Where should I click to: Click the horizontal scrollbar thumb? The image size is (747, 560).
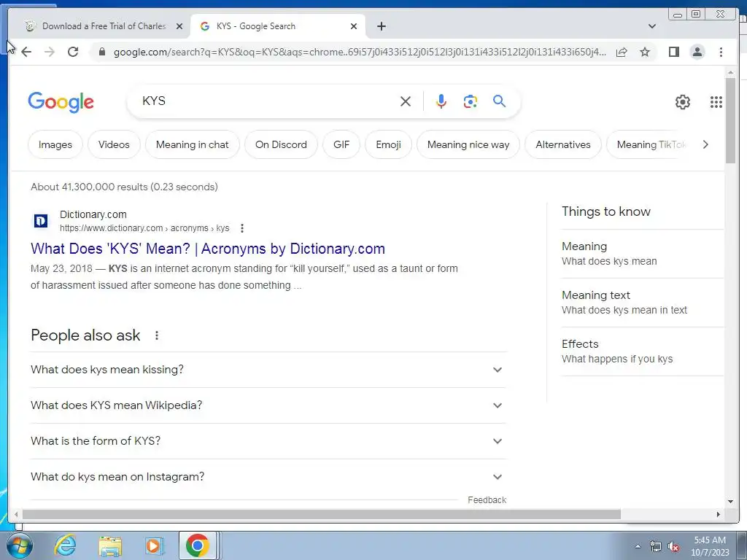pyautogui.click(x=322, y=514)
